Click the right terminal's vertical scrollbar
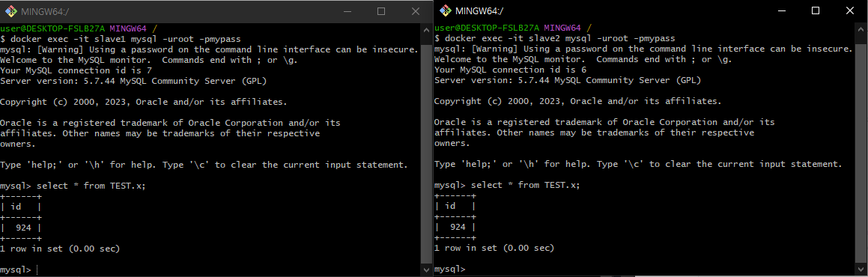 pyautogui.click(x=861, y=148)
